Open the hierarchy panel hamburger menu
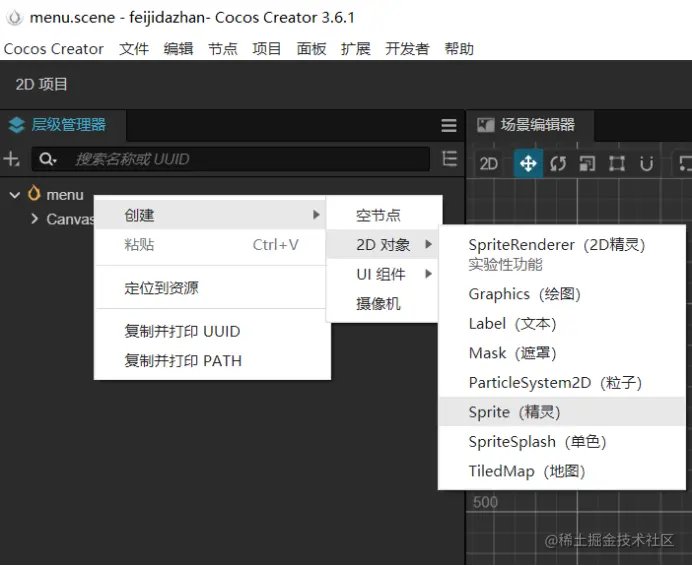Viewport: 692px width, 566px height. [449, 125]
